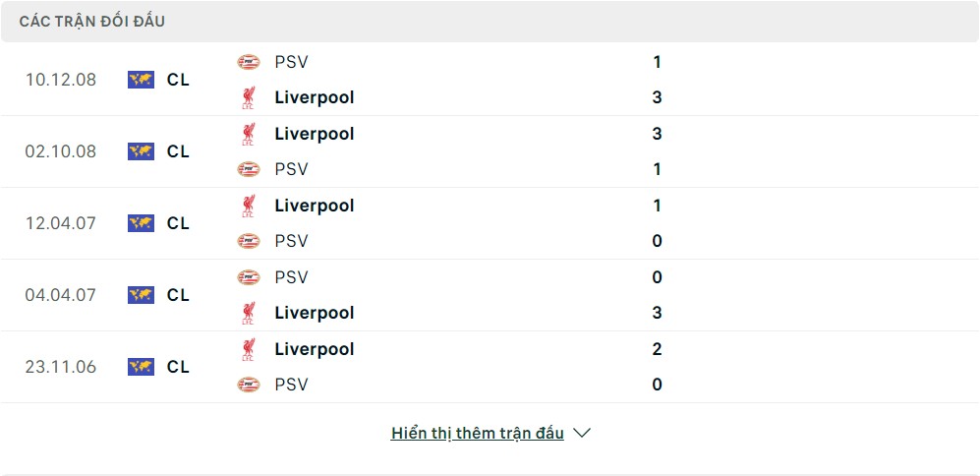Select CL competition label for 02.10.08 match
Viewport: 980px width, 476px height.
(x=178, y=151)
